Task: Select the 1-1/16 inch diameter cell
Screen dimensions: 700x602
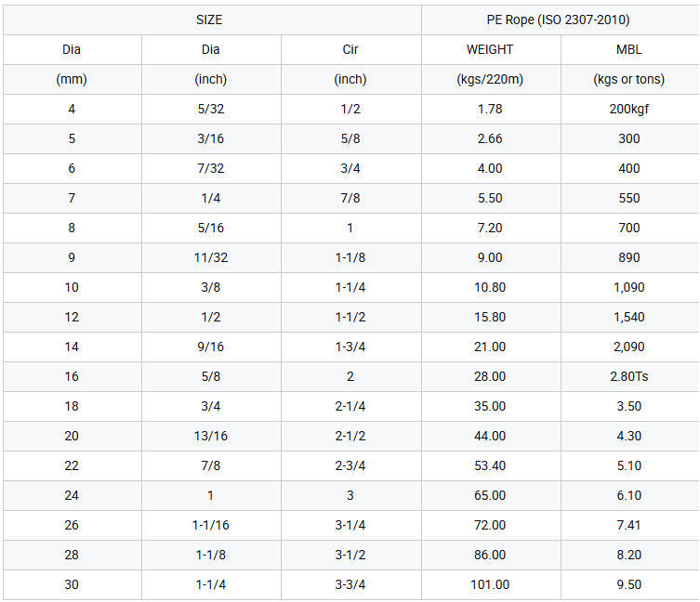Action: point(210,525)
